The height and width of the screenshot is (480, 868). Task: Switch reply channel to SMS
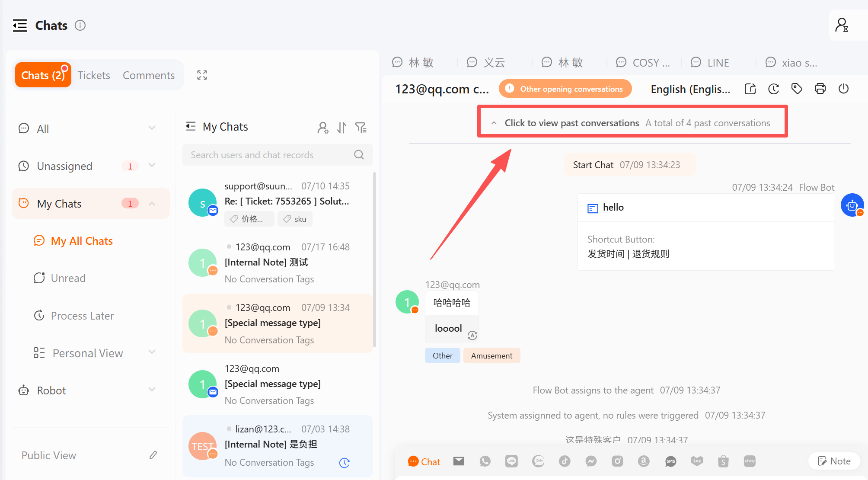pos(670,461)
